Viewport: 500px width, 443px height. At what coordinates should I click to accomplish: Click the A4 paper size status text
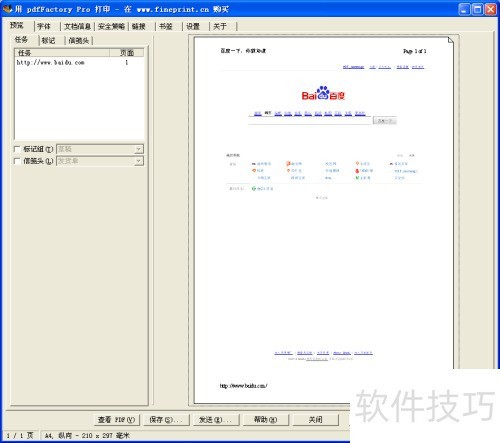tap(87, 435)
